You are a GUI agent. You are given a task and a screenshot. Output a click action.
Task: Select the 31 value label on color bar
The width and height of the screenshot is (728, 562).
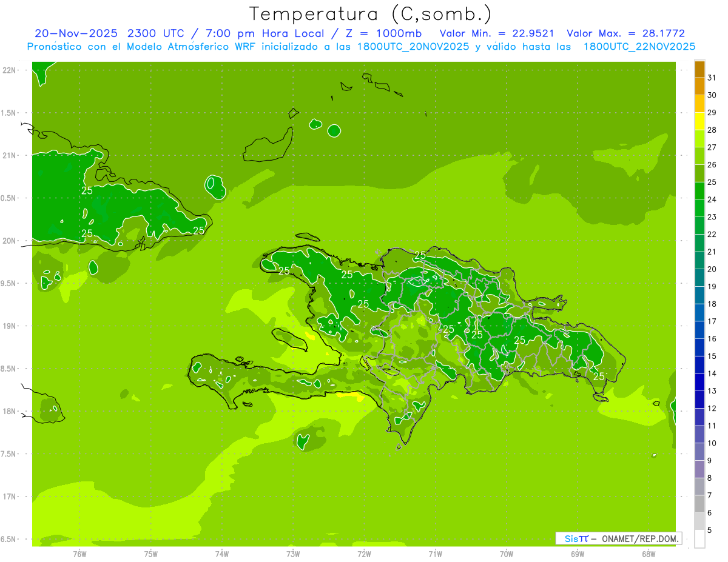point(712,78)
